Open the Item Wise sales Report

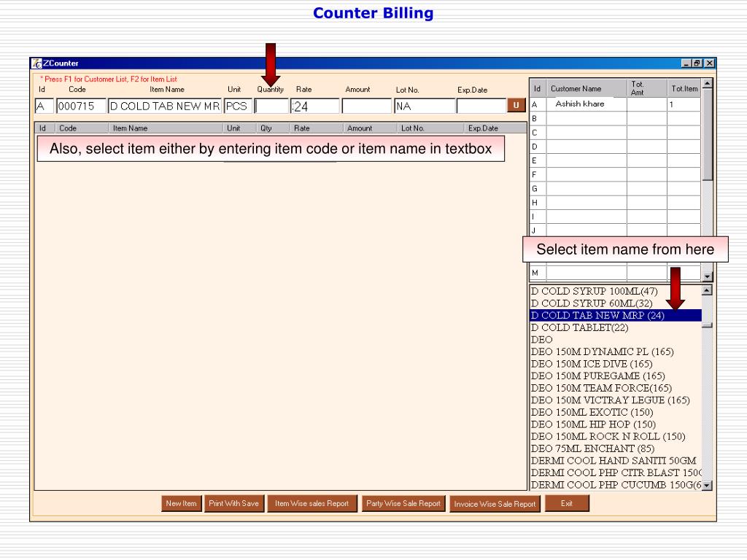click(x=312, y=503)
